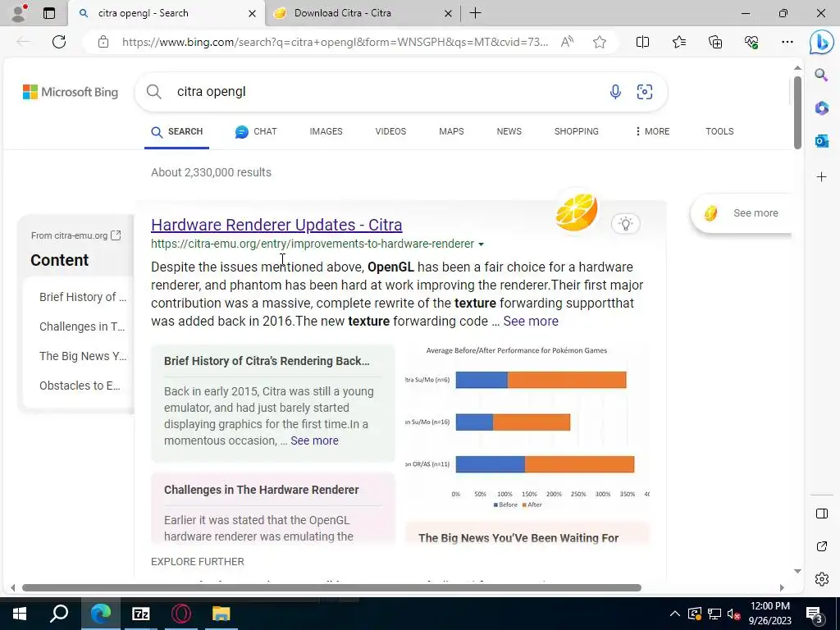Image resolution: width=840 pixels, height=630 pixels.
Task: Click the Citra orange logo image
Action: 577,212
